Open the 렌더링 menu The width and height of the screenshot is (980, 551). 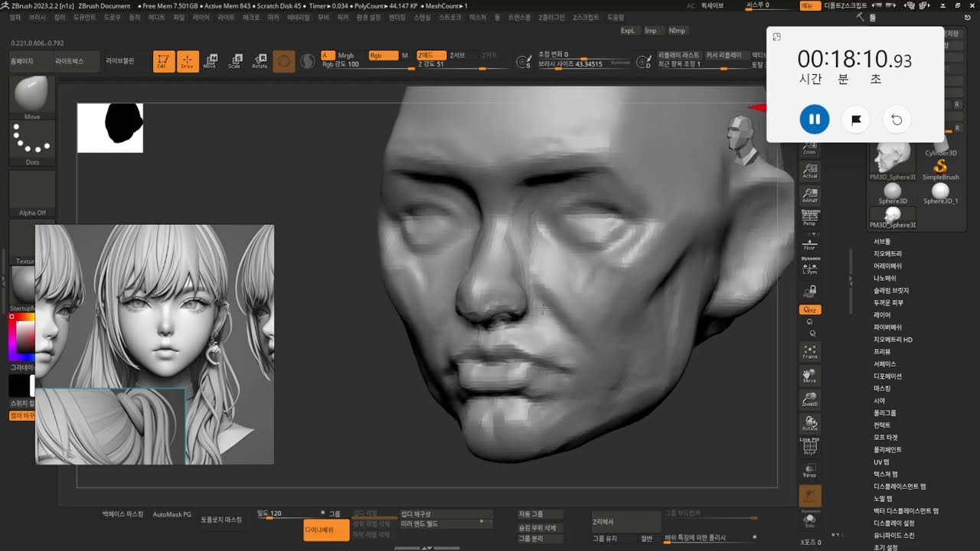(397, 17)
